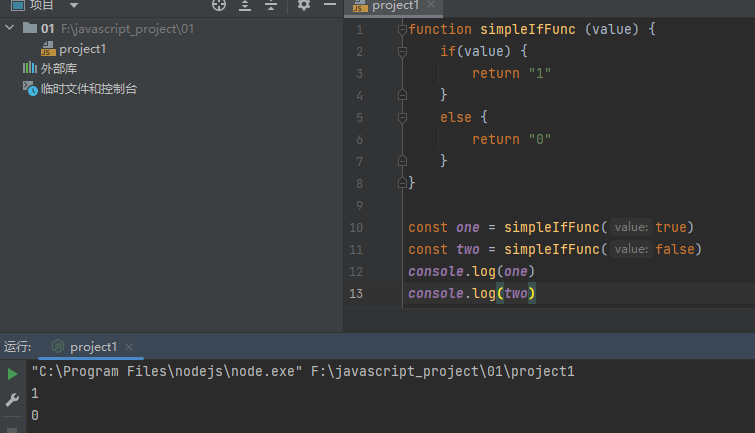Click the value: hint on line 11
This screenshot has width=755, height=433.
click(x=631, y=249)
